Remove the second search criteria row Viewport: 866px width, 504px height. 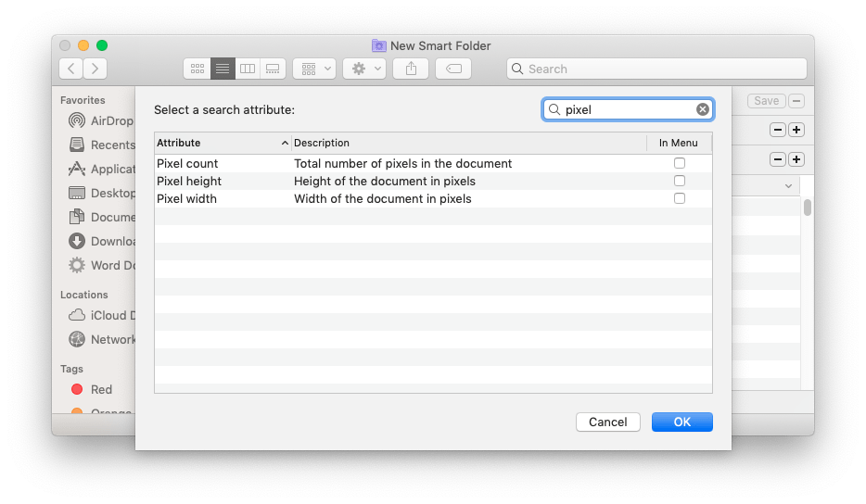click(778, 159)
